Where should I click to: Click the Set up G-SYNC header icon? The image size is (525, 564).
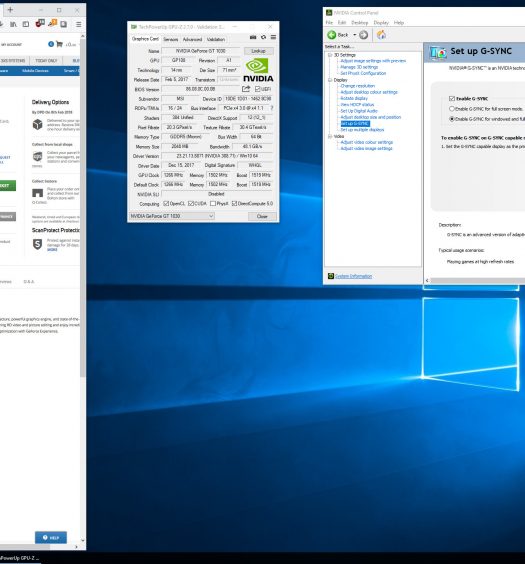tap(438, 52)
